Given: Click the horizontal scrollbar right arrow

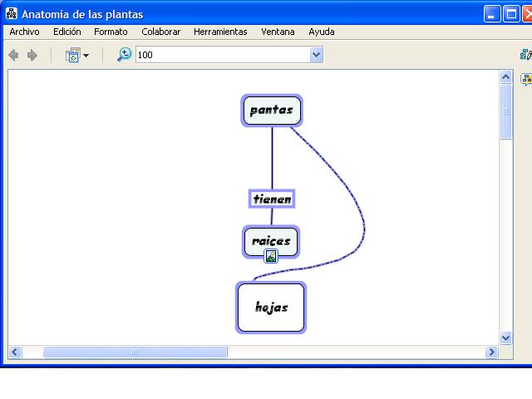Looking at the screenshot, I should 492,352.
